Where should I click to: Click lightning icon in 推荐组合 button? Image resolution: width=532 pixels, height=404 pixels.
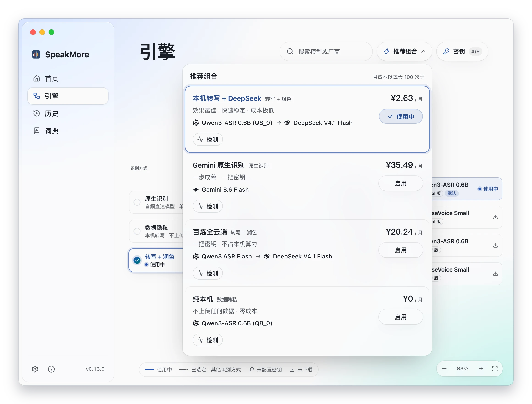click(x=386, y=51)
